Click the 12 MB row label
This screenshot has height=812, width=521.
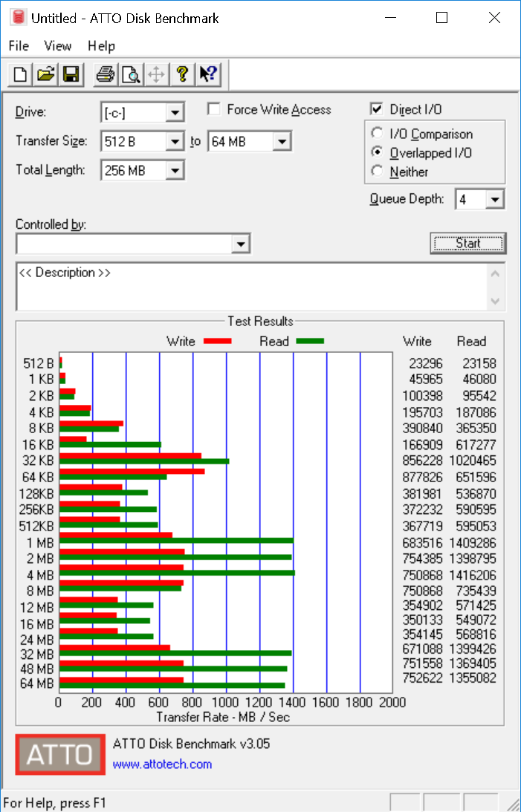(36, 608)
